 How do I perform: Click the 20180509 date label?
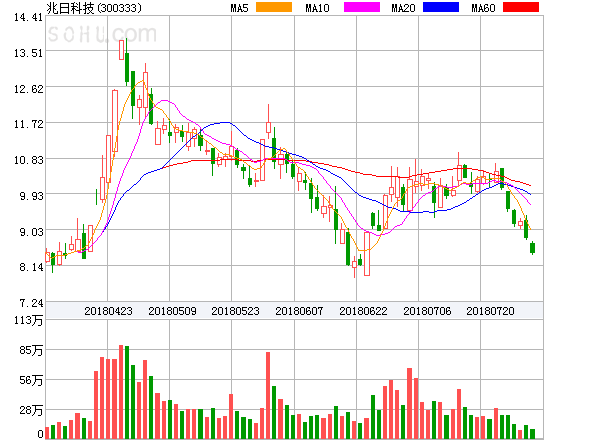[172, 311]
